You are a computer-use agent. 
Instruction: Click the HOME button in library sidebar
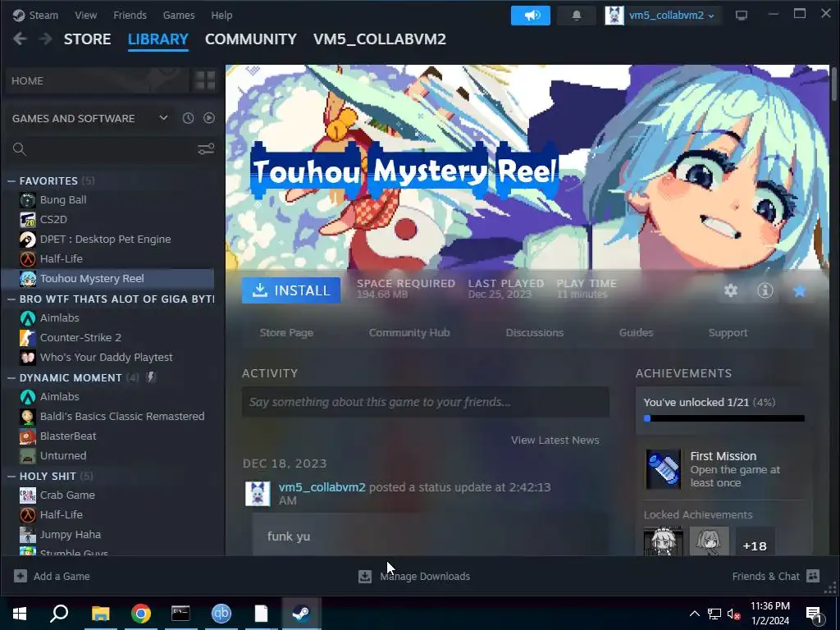pos(98,80)
